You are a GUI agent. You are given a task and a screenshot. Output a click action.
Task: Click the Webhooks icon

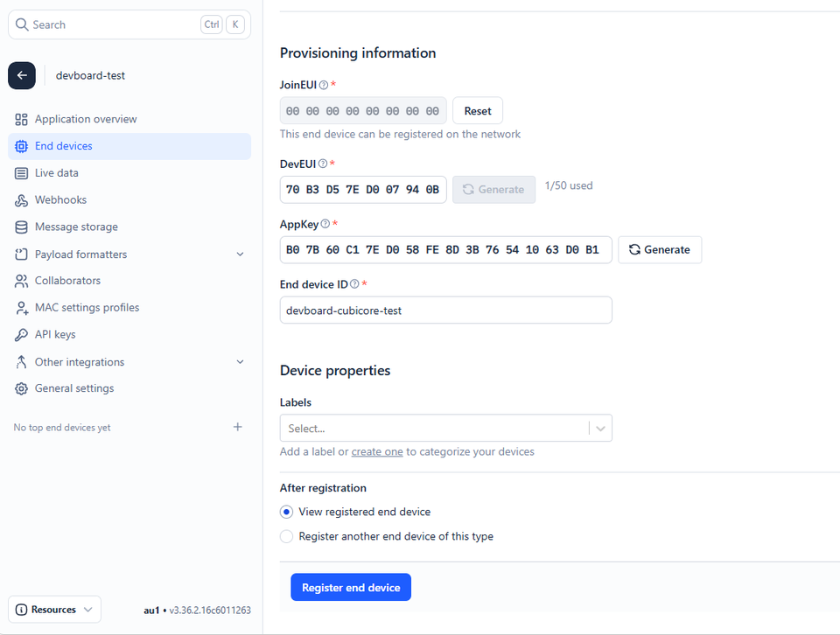pyautogui.click(x=21, y=200)
